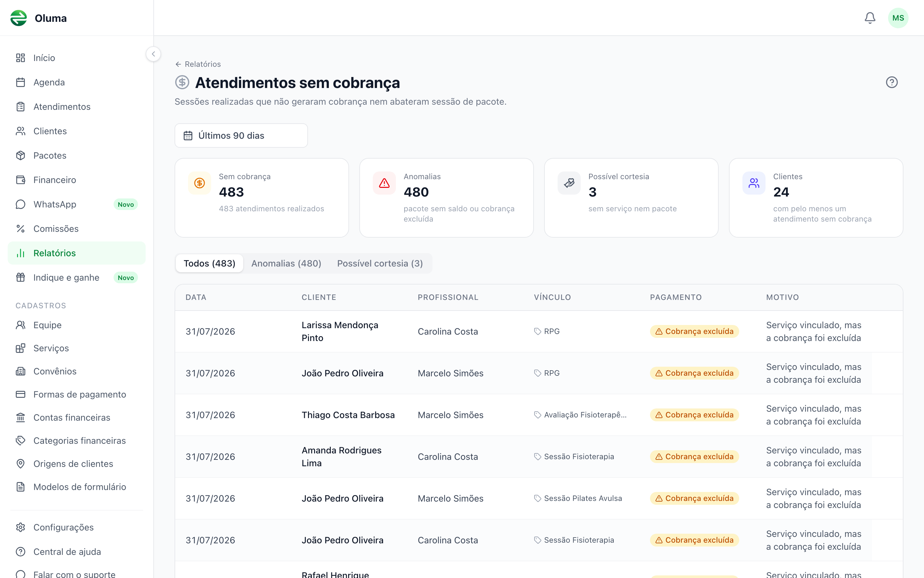Select the Sem cobrança 483 summary card
Screen dimensions: 924x578
[x=261, y=197]
